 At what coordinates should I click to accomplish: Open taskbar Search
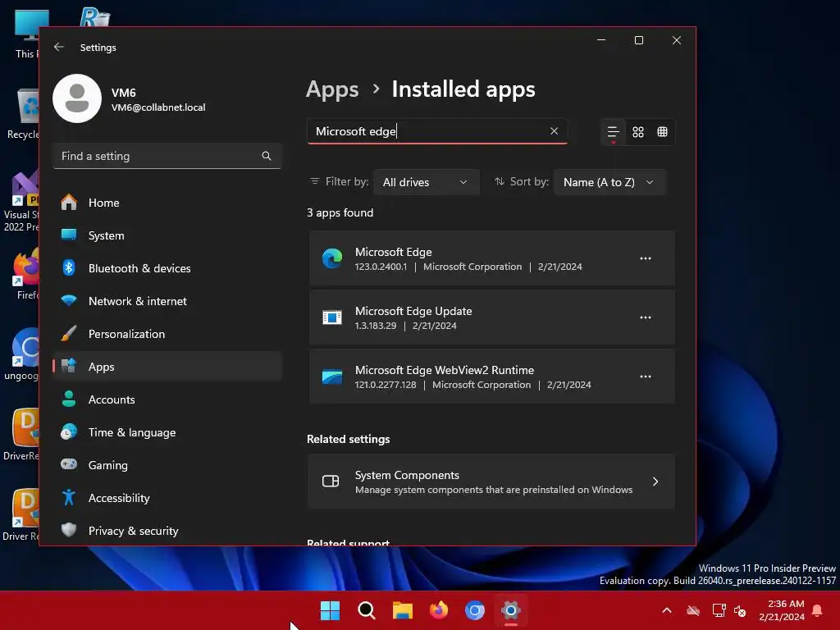point(367,610)
